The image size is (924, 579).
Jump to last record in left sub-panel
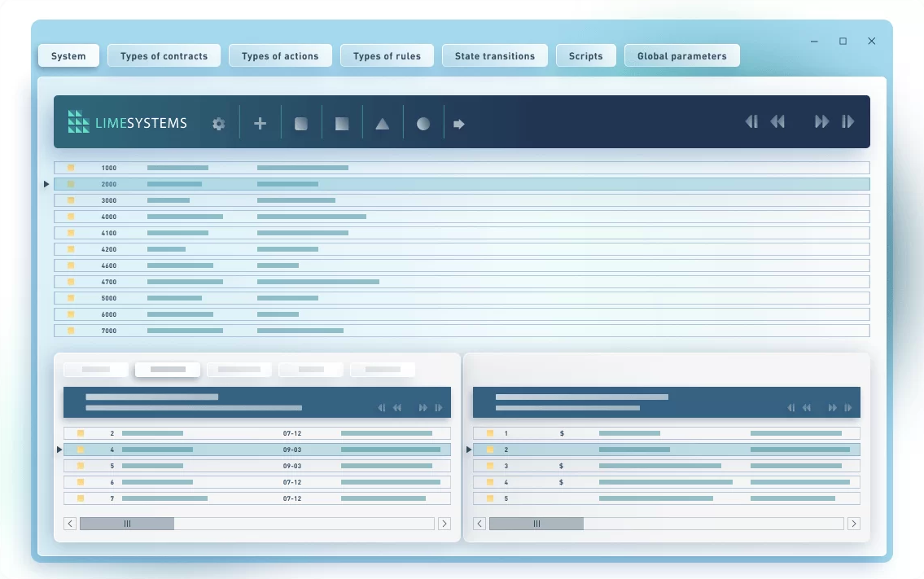coord(439,407)
